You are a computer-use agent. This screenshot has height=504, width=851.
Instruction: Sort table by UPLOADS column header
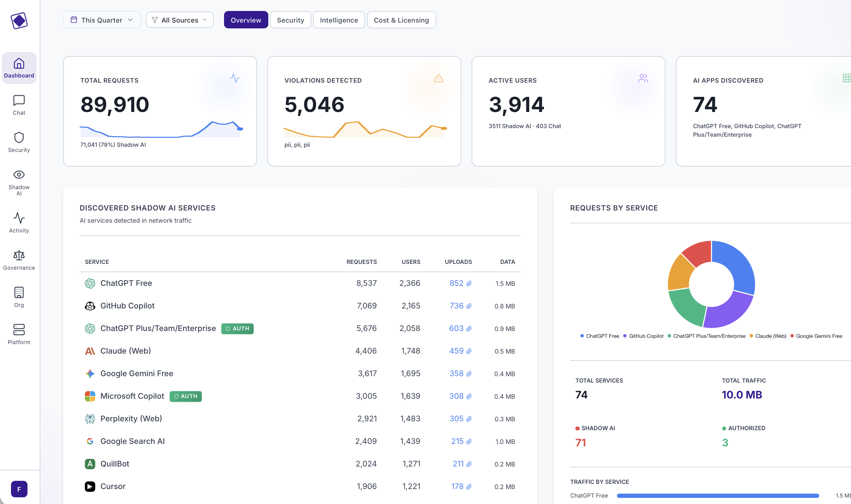[x=458, y=262]
